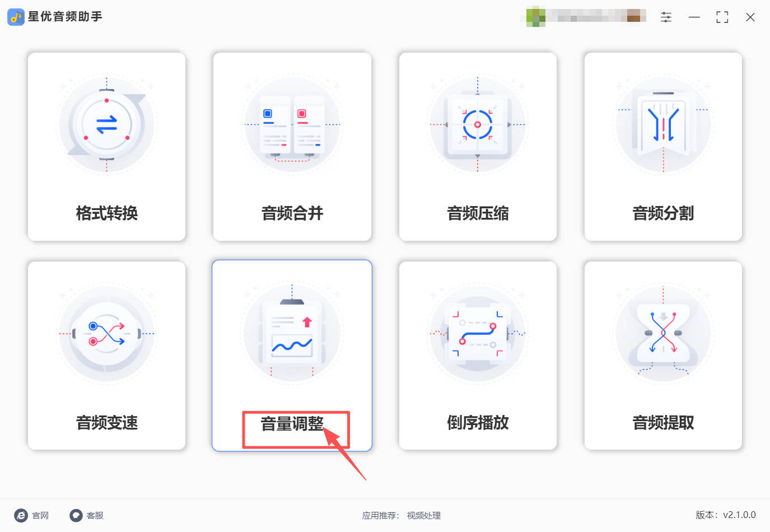The image size is (770, 532).
Task: Click the 官网 browser icon in footer
Action: pyautogui.click(x=21, y=515)
